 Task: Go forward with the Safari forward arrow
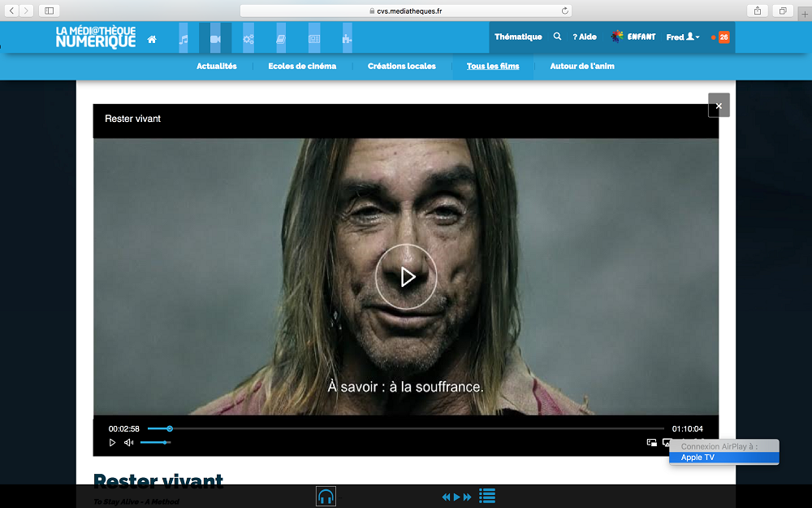click(26, 11)
